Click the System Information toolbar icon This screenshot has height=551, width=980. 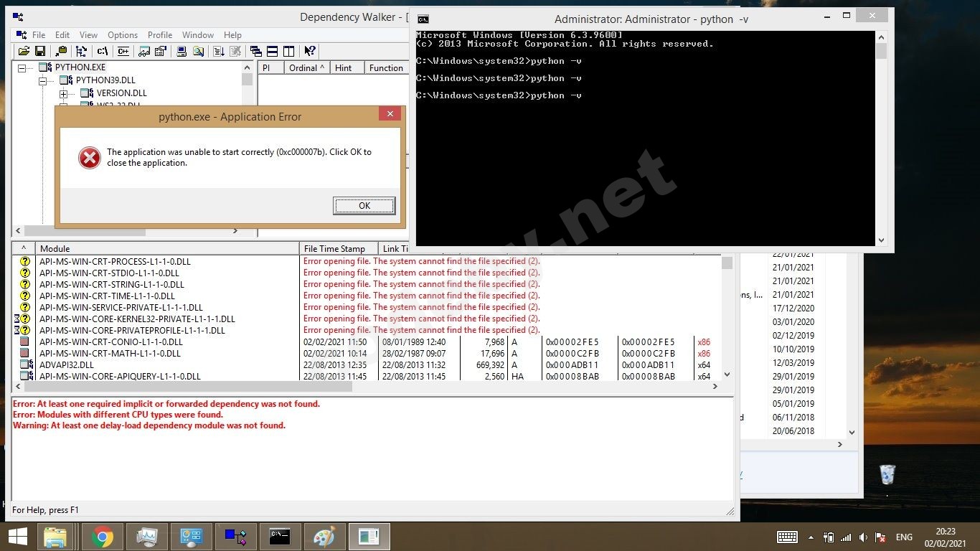pos(182,51)
